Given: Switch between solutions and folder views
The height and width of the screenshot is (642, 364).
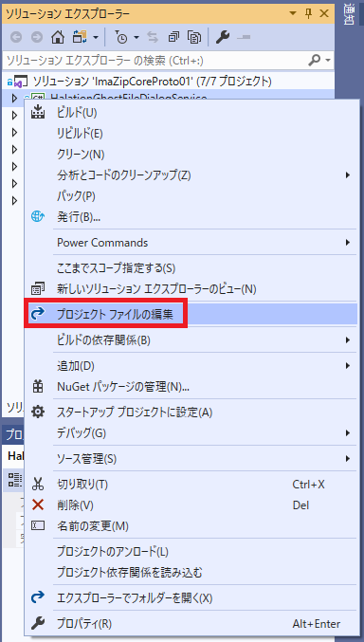Looking at the screenshot, I should click(79, 37).
